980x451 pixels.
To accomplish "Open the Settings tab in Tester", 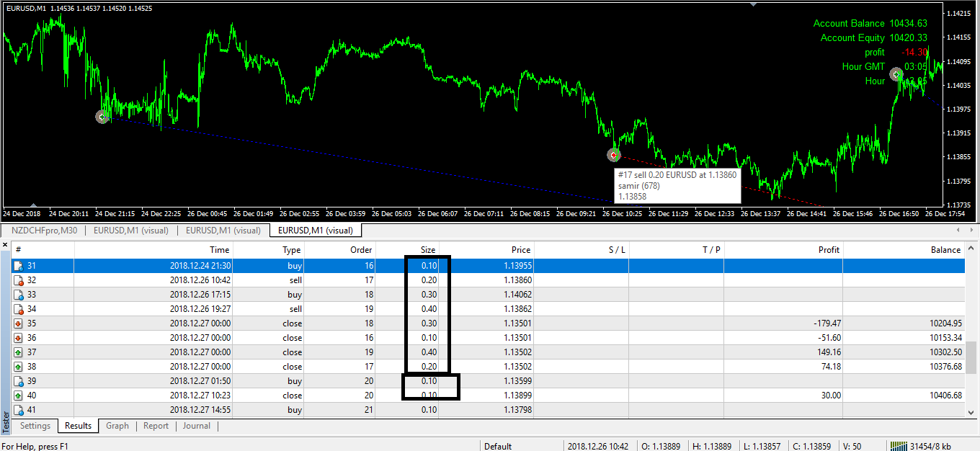I will pyautogui.click(x=35, y=426).
